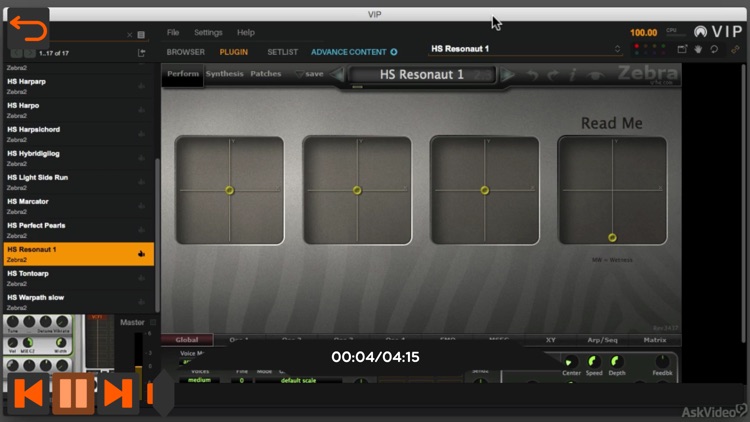The height and width of the screenshot is (422, 750).
Task: Select HS Warpath slow patch
Action: [x=78, y=302]
